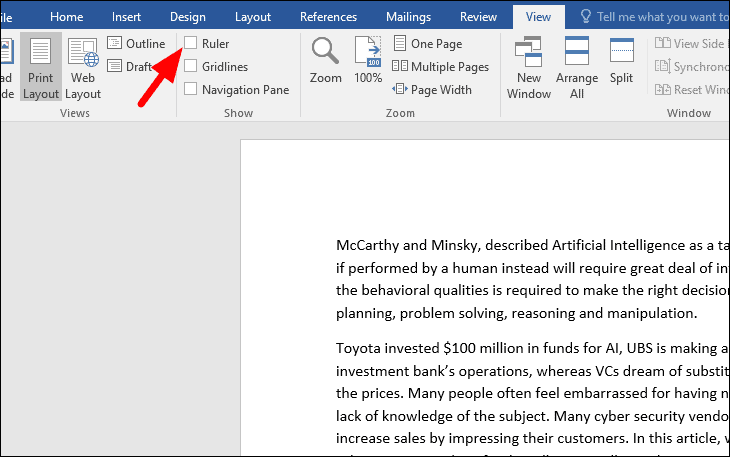
Task: Open the Home tab
Action: pyautogui.click(x=67, y=17)
